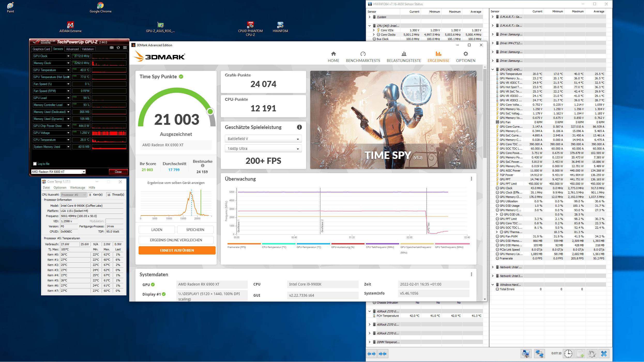The width and height of the screenshot is (644, 362).
Task: Click the GPU-Auslastung (%) legend entry
Action: coord(348,246)
